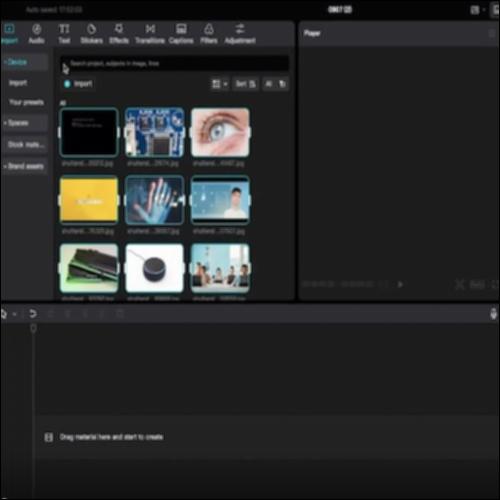Open the Stickers library
This screenshot has width=500, height=500.
tap(91, 34)
